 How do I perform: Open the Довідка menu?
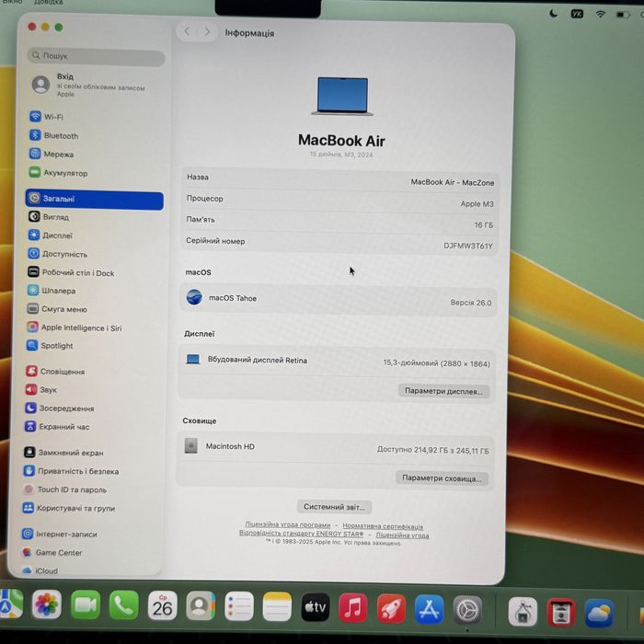[x=49, y=2]
